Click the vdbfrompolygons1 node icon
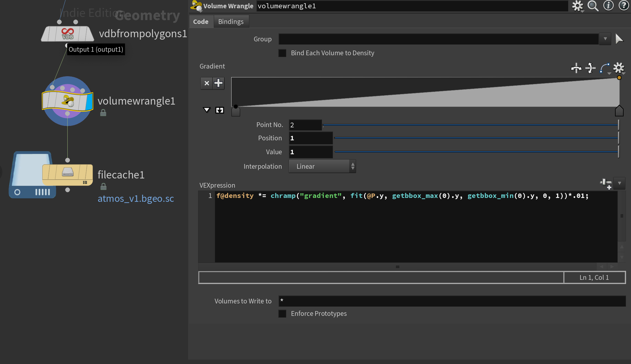The image size is (631, 364). 68,34
